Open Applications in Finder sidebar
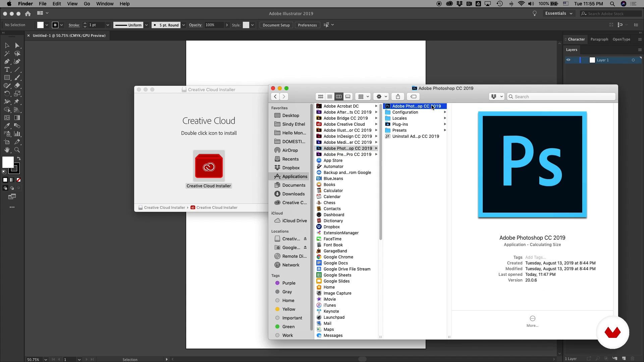The height and width of the screenshot is (362, 644). pos(294,176)
